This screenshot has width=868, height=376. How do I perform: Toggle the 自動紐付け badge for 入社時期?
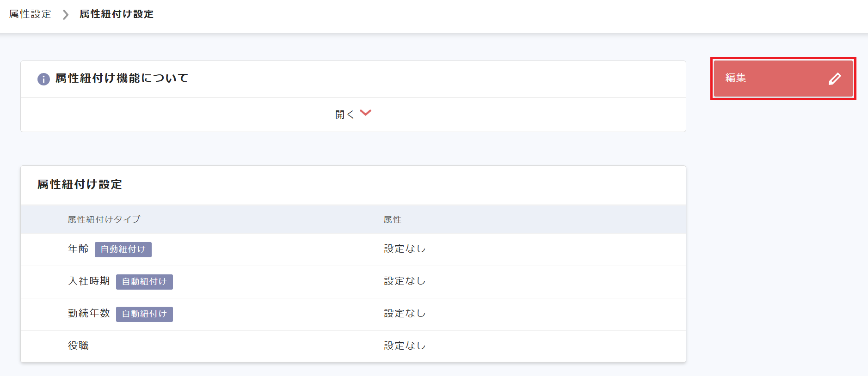tap(144, 282)
